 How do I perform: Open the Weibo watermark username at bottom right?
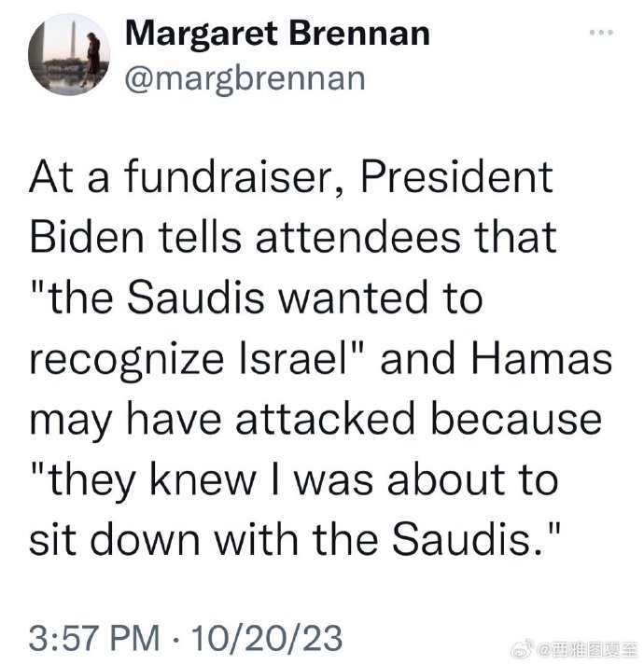[586, 650]
